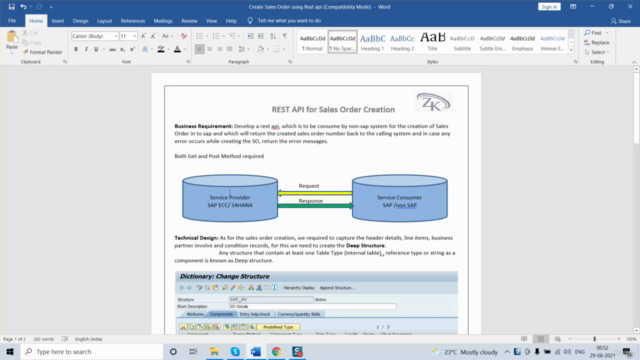The height and width of the screenshot is (360, 640).
Task: Sort the selected text
Action: (273, 36)
